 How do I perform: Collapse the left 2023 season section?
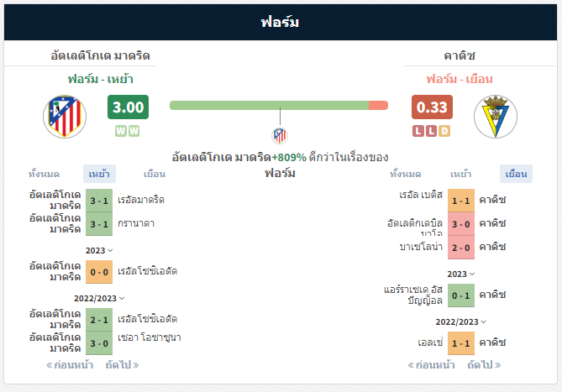click(x=99, y=250)
